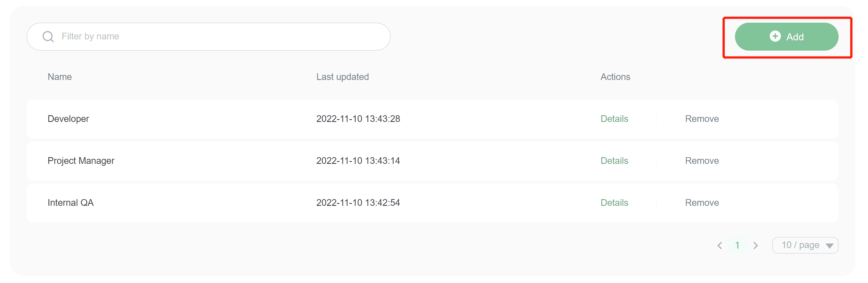Remove the Internal QA role
Viewport: 868px width, 283px height.
pyautogui.click(x=702, y=202)
